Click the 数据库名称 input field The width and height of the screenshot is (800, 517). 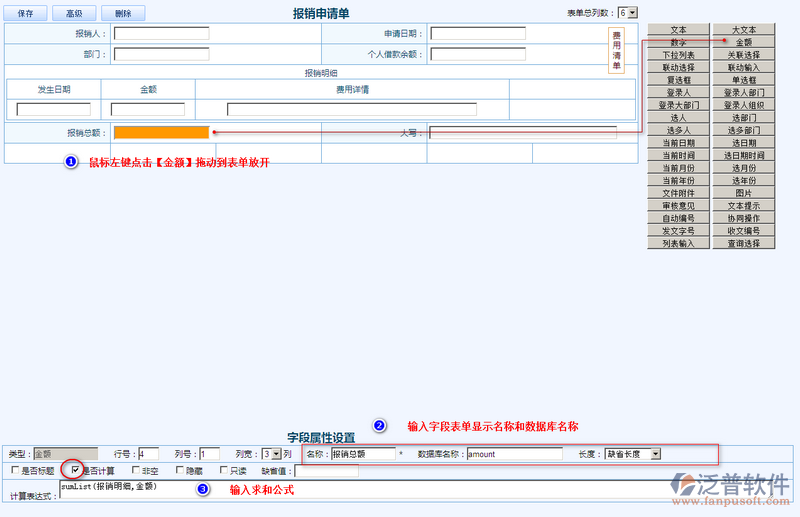coord(514,454)
